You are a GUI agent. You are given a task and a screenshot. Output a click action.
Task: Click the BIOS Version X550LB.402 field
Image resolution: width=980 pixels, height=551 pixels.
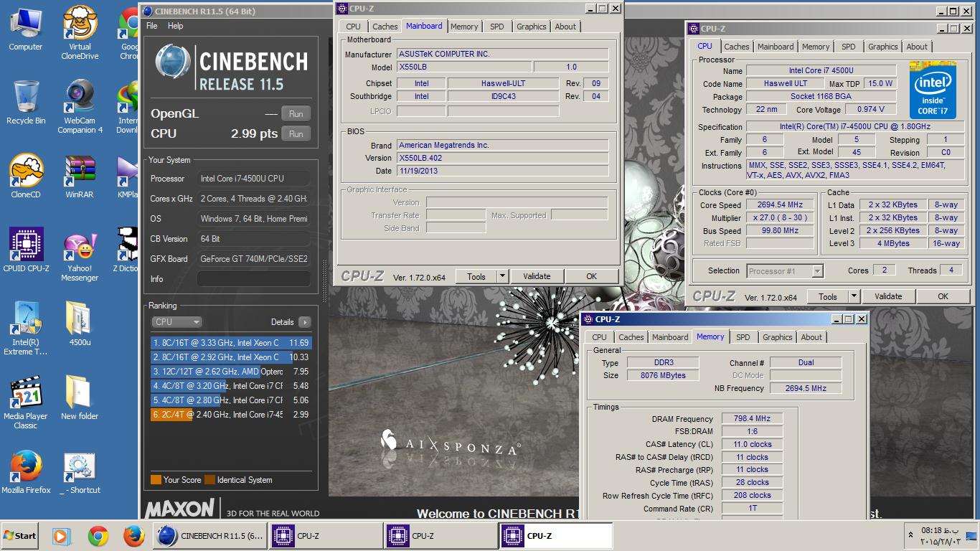[502, 158]
